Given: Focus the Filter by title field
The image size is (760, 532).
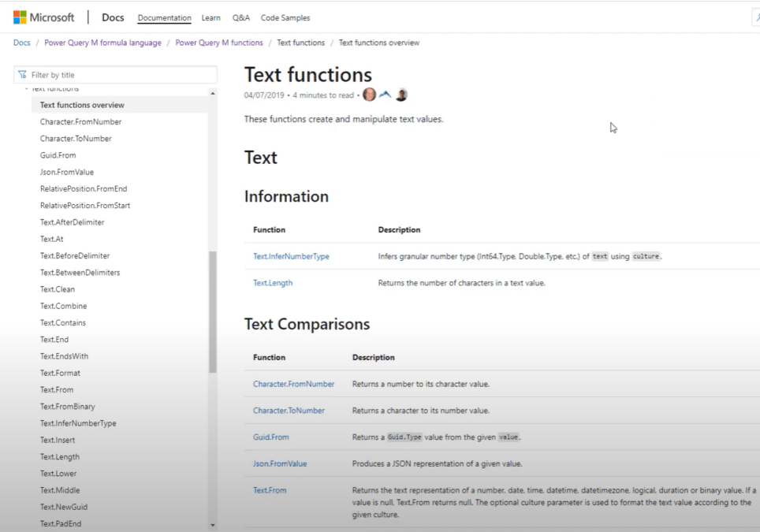Looking at the screenshot, I should (115, 75).
